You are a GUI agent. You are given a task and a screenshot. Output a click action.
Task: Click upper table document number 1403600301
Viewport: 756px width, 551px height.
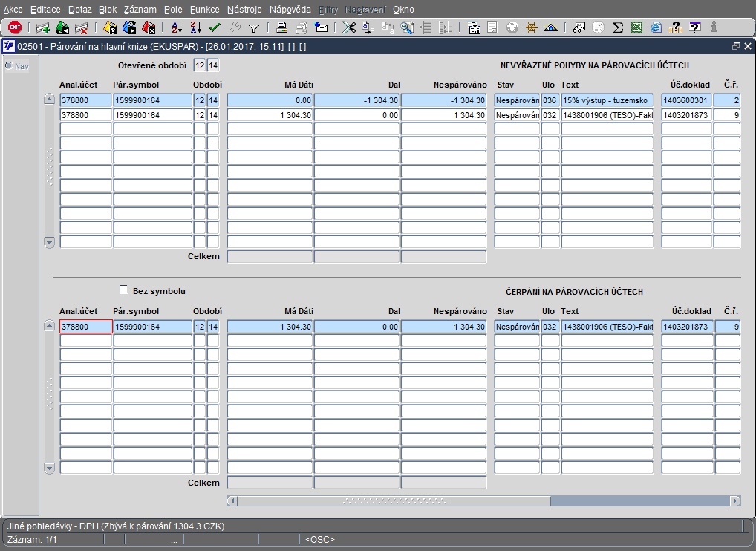coord(687,100)
